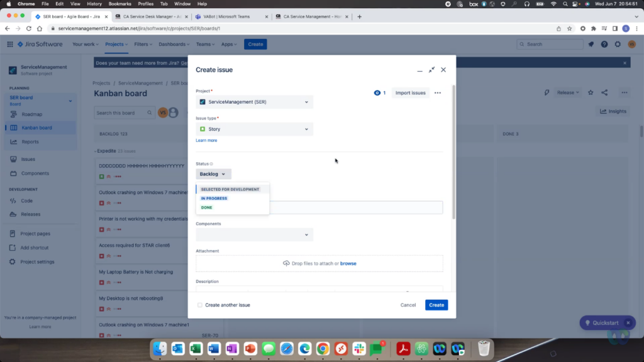
Task: Open Jira settings gear in top navigation
Action: 618,45
